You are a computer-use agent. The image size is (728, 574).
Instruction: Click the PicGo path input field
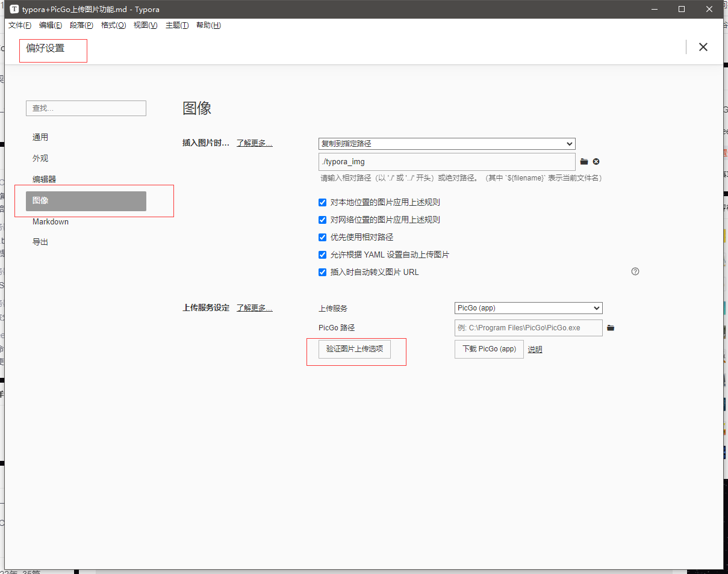tap(528, 328)
